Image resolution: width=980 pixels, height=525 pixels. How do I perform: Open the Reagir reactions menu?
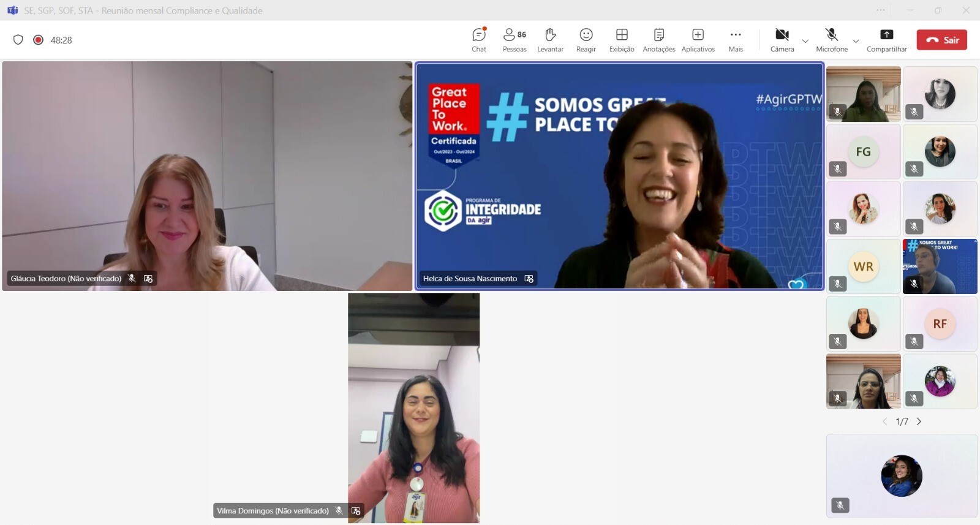point(586,40)
